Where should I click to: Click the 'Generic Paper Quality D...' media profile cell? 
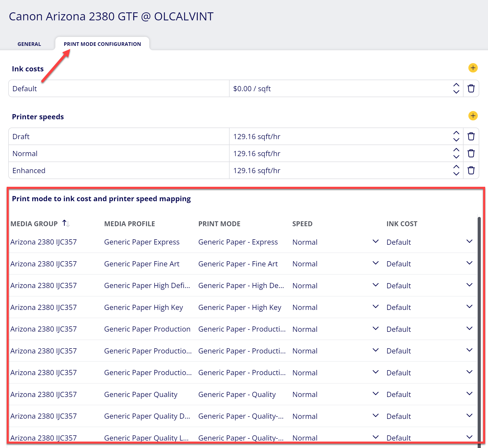tap(147, 416)
